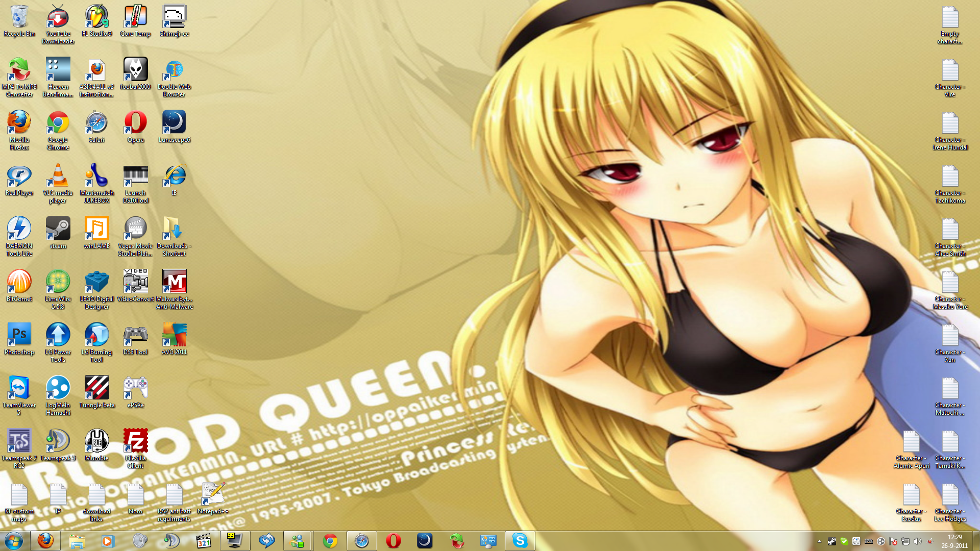Screen dimensions: 980x551
Task: Click the Heaven Benchmark shortcut
Action: tap(58, 78)
